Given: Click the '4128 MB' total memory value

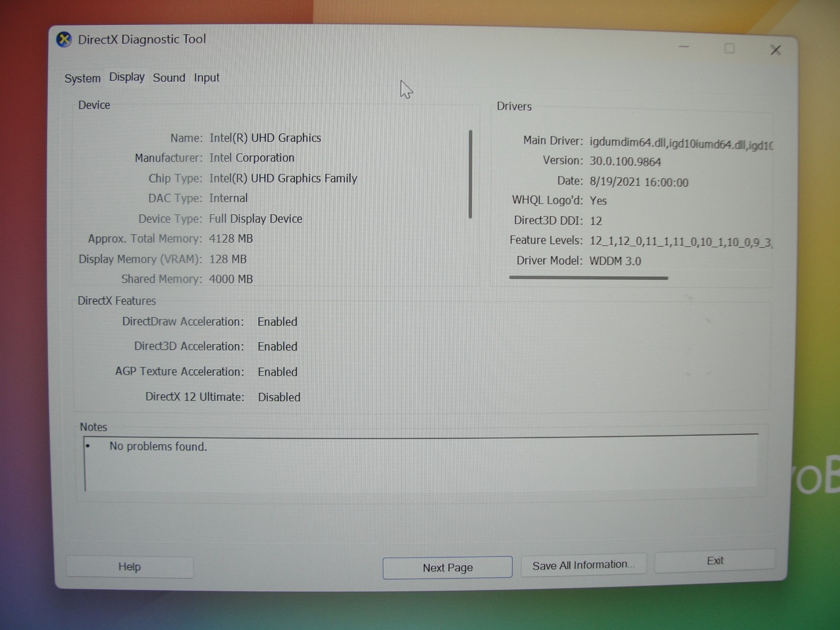Looking at the screenshot, I should (231, 239).
